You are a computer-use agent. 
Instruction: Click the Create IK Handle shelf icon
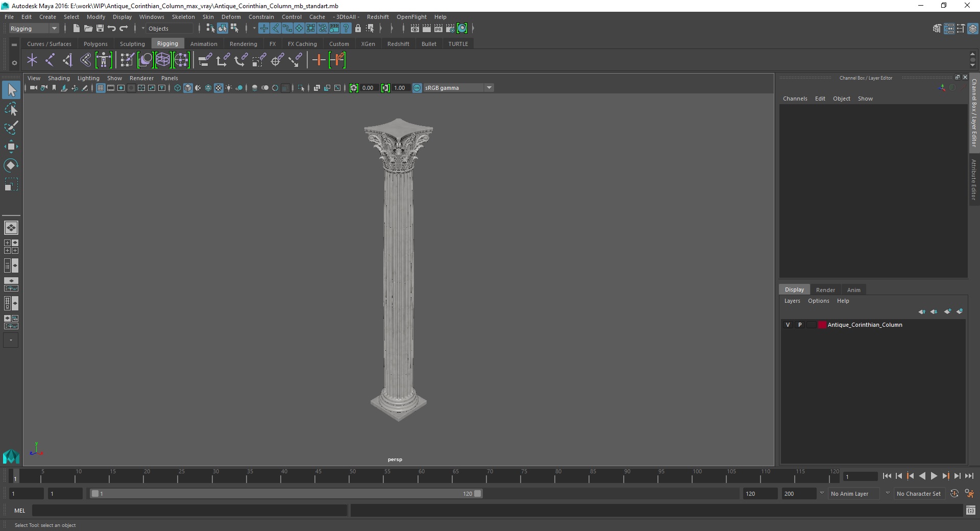[x=67, y=60]
